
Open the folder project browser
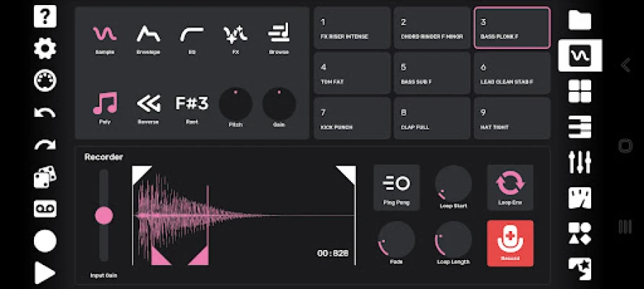(580, 20)
